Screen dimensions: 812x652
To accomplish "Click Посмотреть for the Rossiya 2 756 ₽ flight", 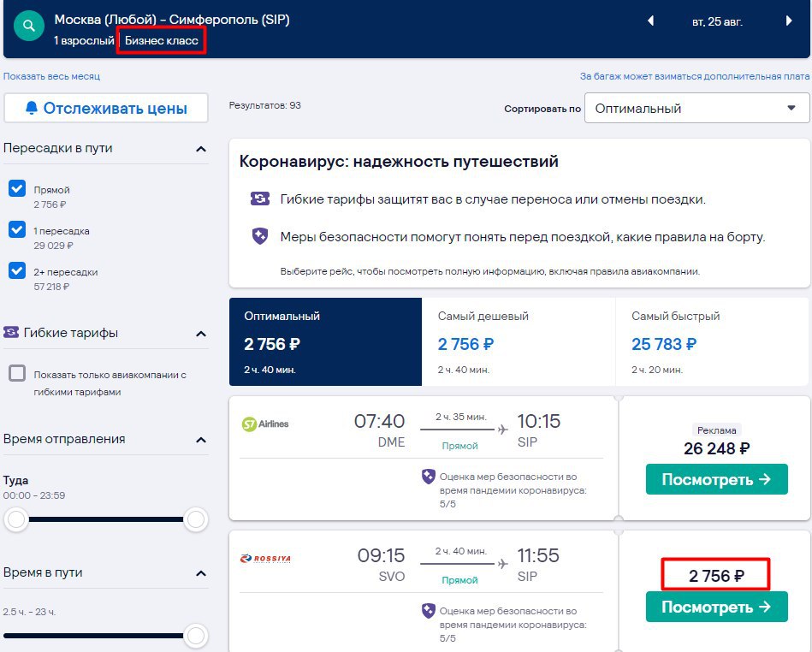I will coord(714,608).
